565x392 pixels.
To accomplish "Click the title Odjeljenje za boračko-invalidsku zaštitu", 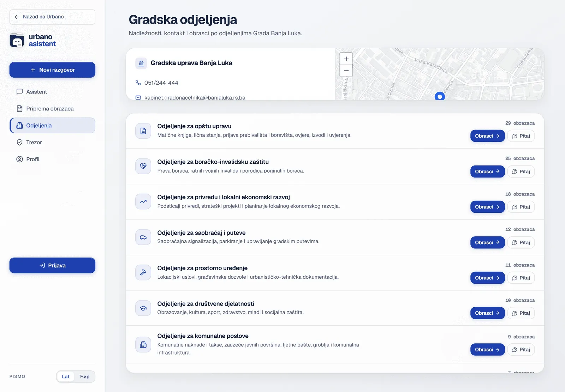I will click(x=213, y=162).
